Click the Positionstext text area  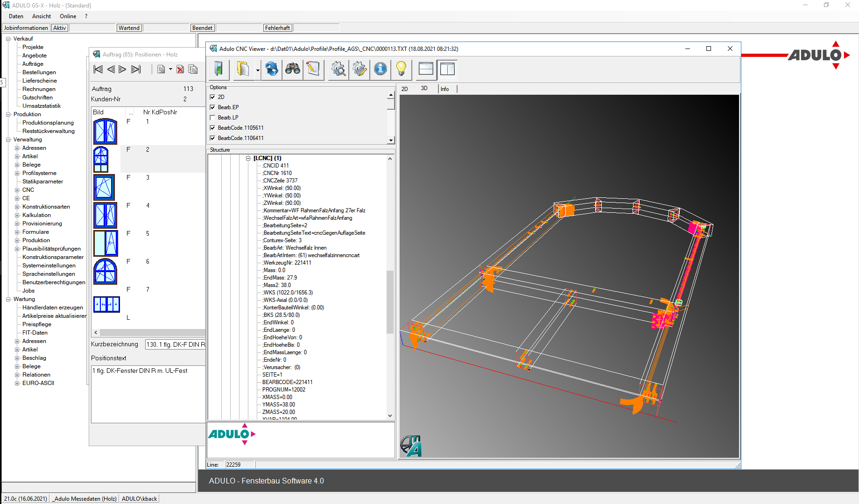pyautogui.click(x=148, y=394)
